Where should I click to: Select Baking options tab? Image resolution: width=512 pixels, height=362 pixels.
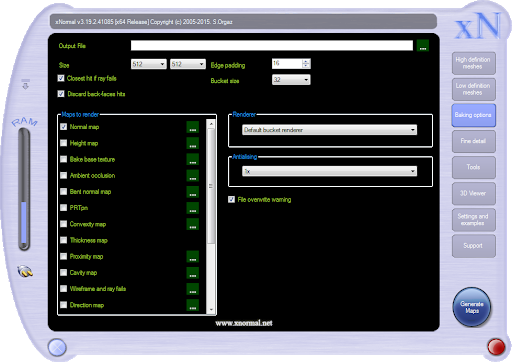tap(473, 115)
